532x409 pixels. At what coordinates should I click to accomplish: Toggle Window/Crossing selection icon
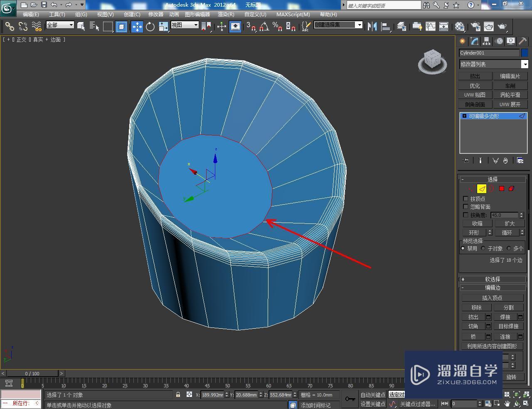click(121, 27)
